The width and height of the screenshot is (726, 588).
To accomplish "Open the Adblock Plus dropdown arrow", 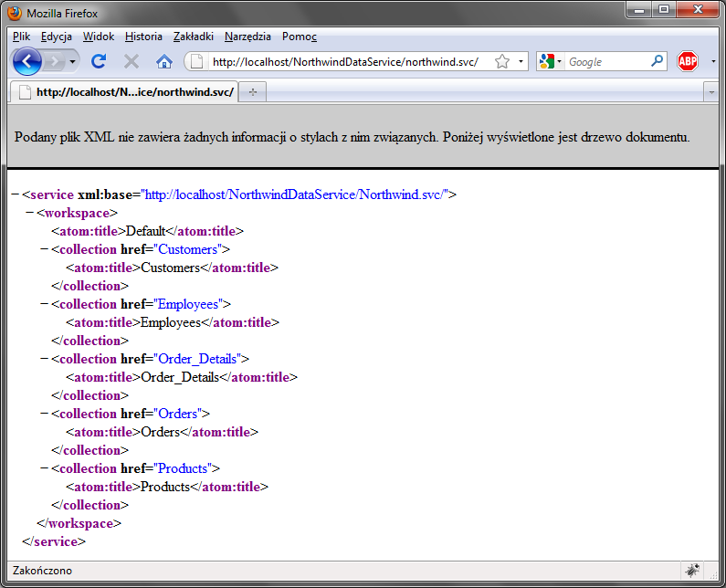I will tap(713, 61).
